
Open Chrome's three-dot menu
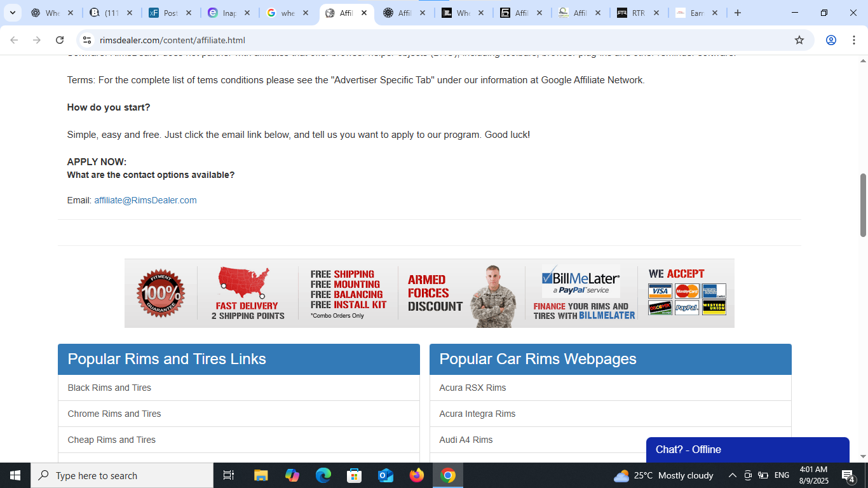pyautogui.click(x=853, y=40)
